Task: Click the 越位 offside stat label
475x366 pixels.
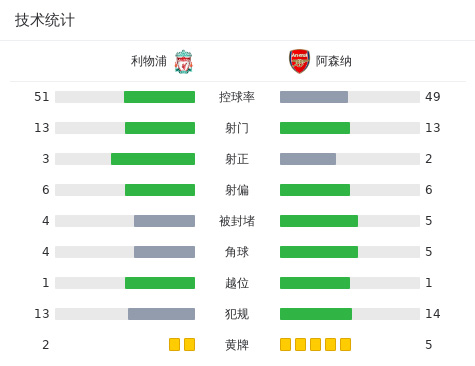Action: pos(237,283)
